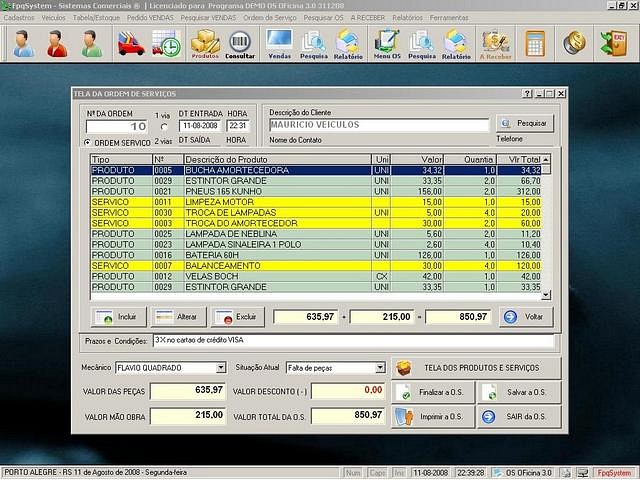The width and height of the screenshot is (640, 480).
Task: Select the 1 via radio option
Action: coord(164,127)
